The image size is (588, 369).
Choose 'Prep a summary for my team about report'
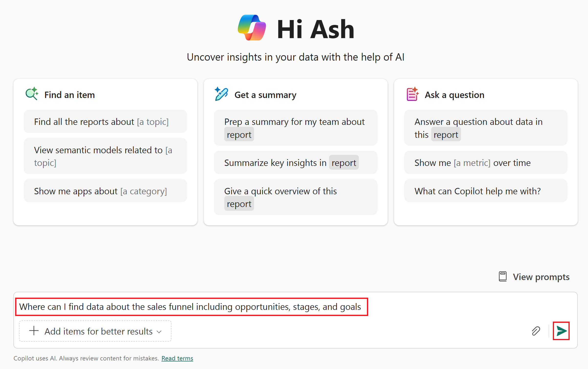point(295,128)
